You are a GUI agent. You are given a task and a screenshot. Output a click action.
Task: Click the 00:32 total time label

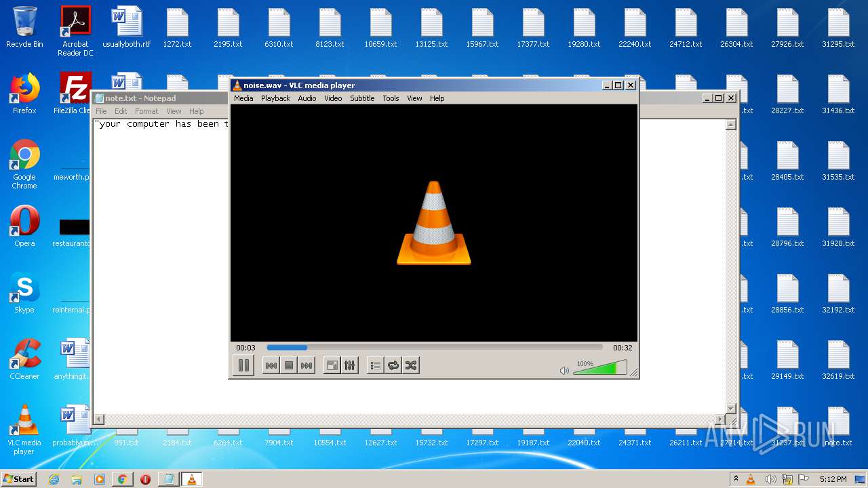[623, 348]
